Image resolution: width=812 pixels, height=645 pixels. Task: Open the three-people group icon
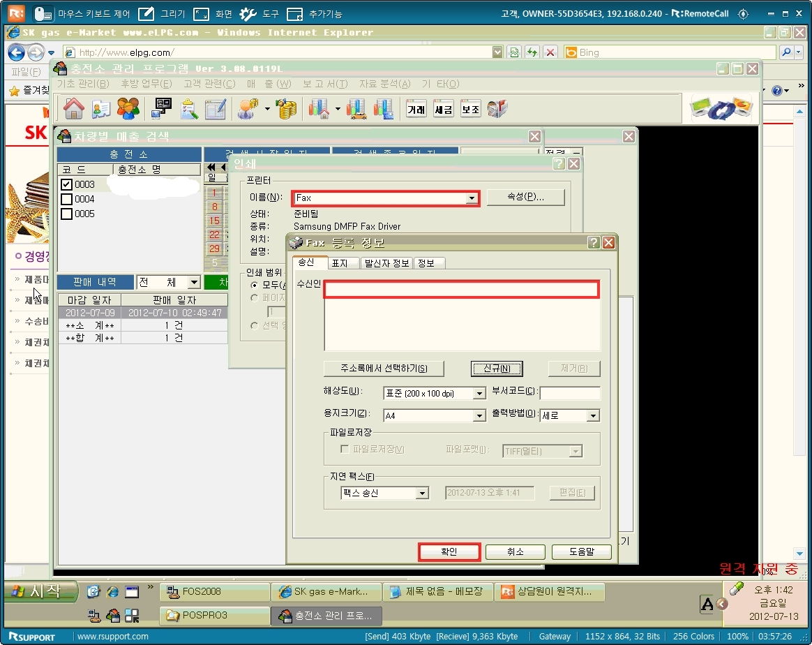[128, 108]
